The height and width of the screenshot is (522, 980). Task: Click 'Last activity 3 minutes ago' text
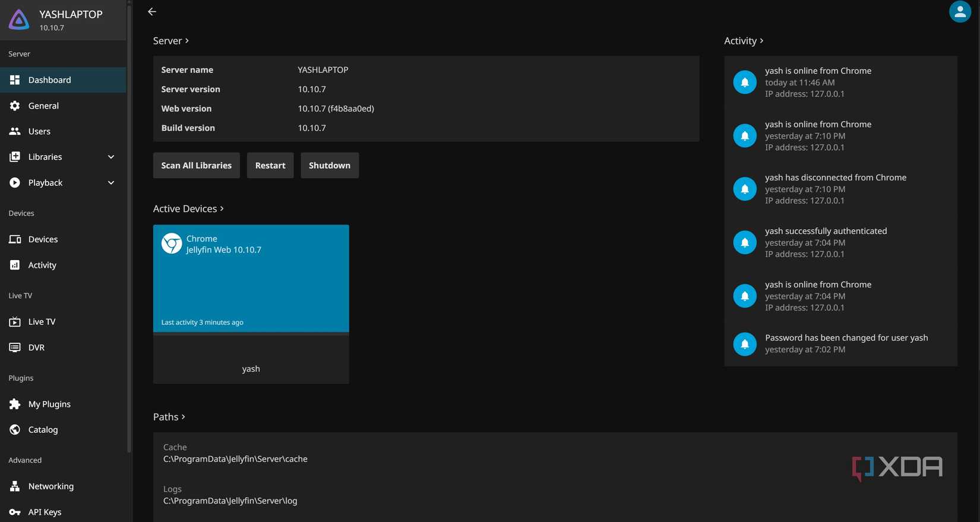[x=203, y=322]
